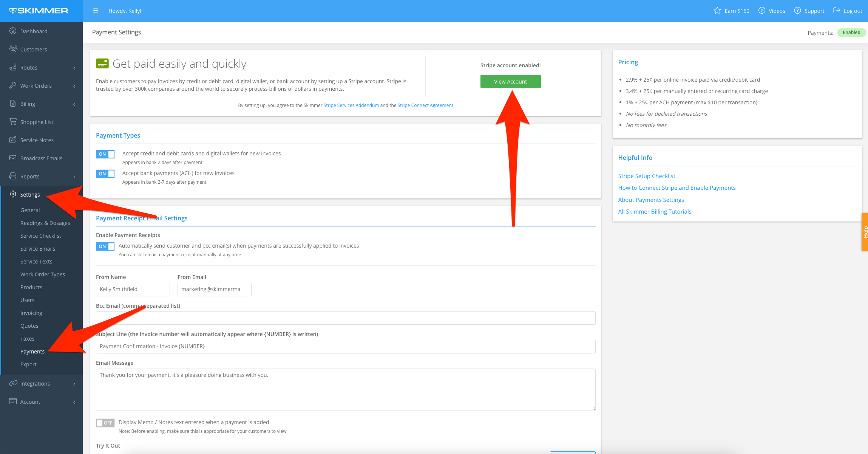Open General settings submenu item
This screenshot has height=454, width=868.
[30, 210]
